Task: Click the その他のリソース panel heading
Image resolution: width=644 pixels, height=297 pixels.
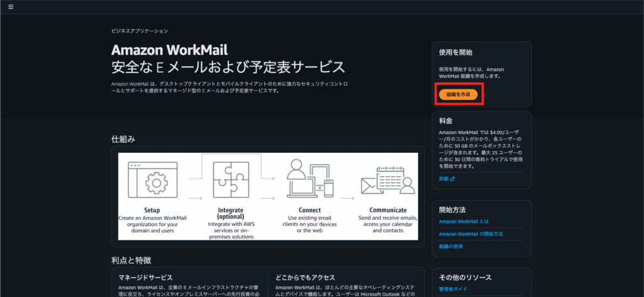Action: (x=465, y=277)
